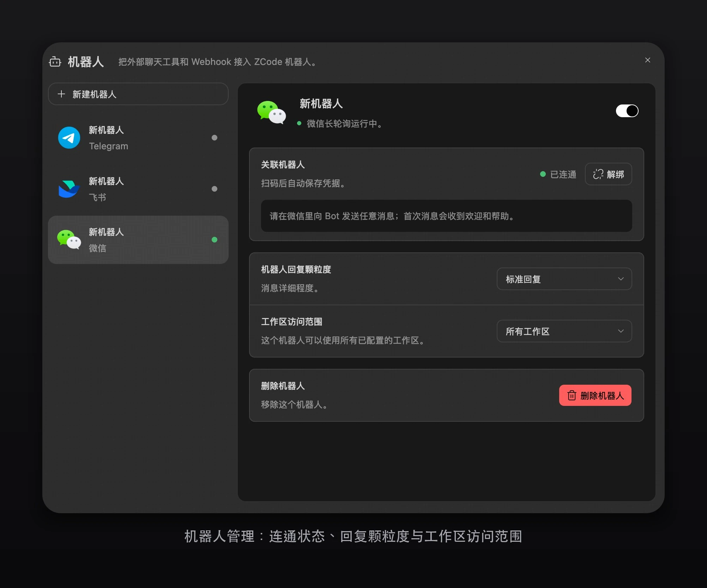Click the 工作区访问范围 label

(292, 322)
